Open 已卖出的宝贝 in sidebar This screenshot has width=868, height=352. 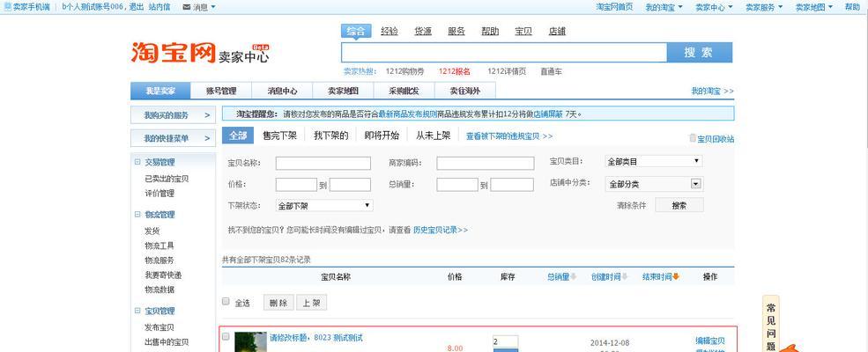point(167,179)
